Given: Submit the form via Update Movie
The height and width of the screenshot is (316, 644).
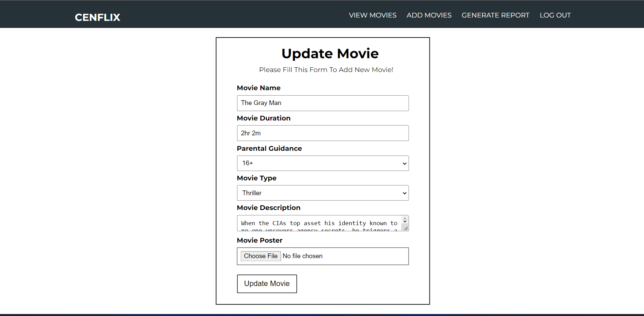Looking at the screenshot, I should click(267, 284).
